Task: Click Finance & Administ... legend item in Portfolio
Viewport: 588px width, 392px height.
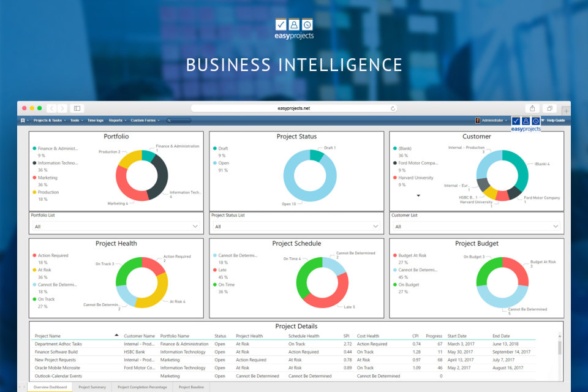Action: coord(55,149)
